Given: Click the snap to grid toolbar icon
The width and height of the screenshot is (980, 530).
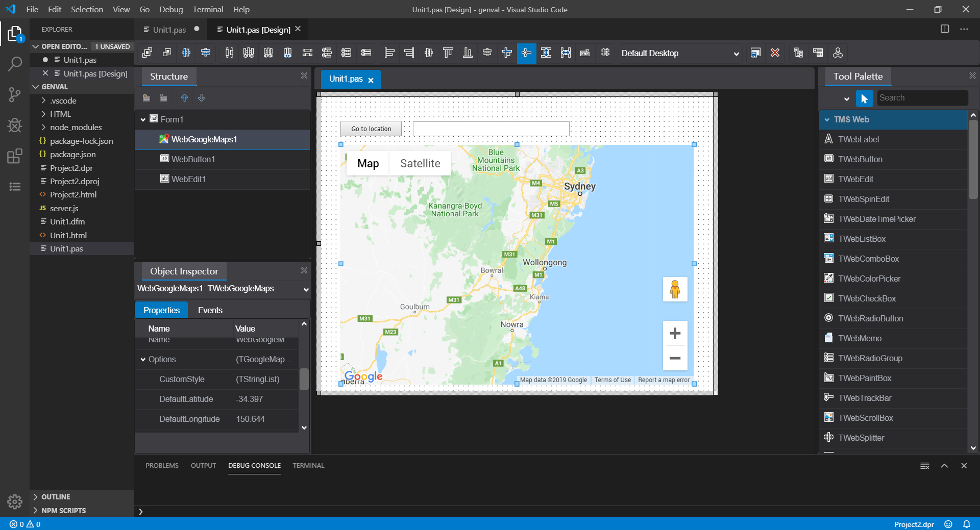Looking at the screenshot, I should [605, 53].
